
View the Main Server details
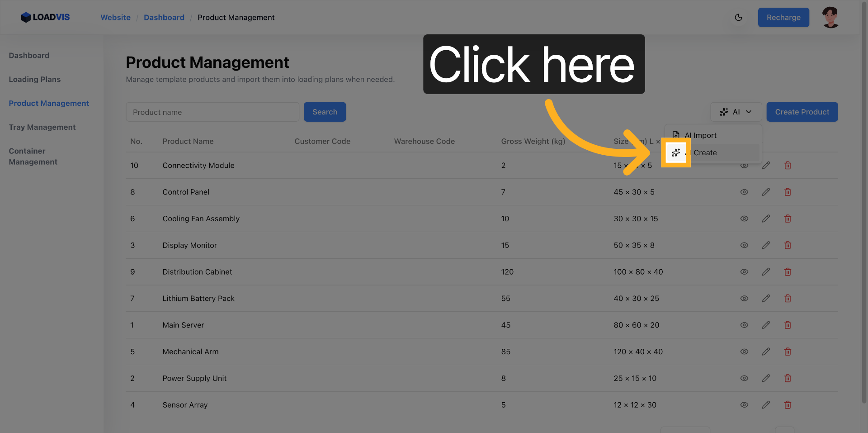pyautogui.click(x=744, y=325)
